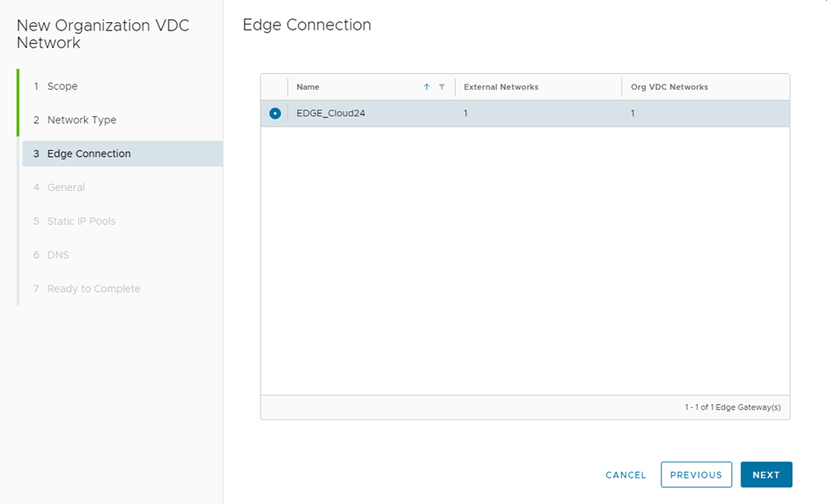Proceed with the Next button
The height and width of the screenshot is (504, 827).
tap(765, 475)
